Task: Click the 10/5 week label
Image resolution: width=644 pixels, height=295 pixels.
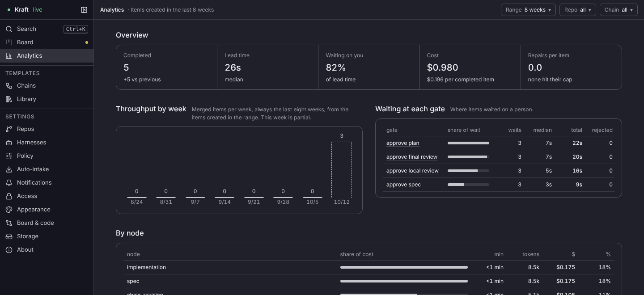Action: tap(313, 202)
